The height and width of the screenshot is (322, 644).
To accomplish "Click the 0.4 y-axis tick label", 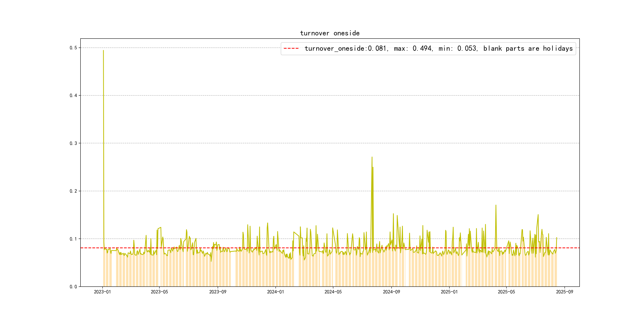I will point(73,95).
